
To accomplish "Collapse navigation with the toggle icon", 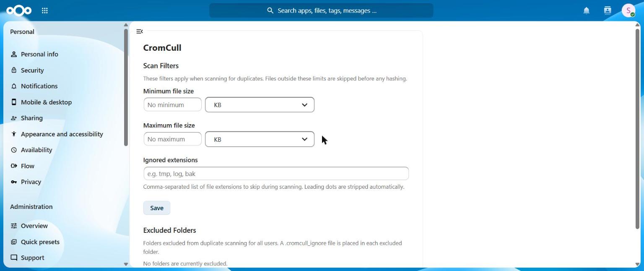I will [x=140, y=31].
